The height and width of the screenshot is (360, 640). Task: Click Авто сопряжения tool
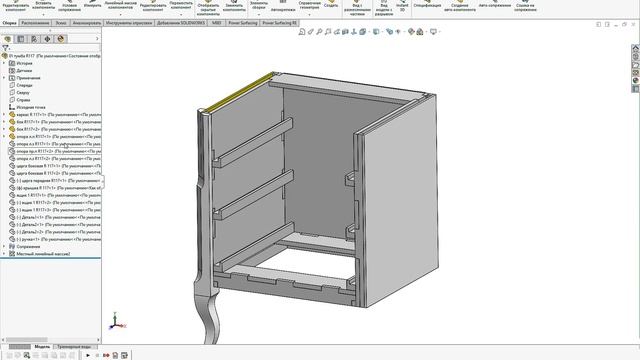point(495,4)
